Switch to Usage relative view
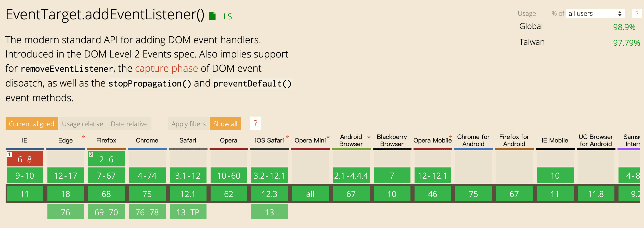 (x=82, y=124)
